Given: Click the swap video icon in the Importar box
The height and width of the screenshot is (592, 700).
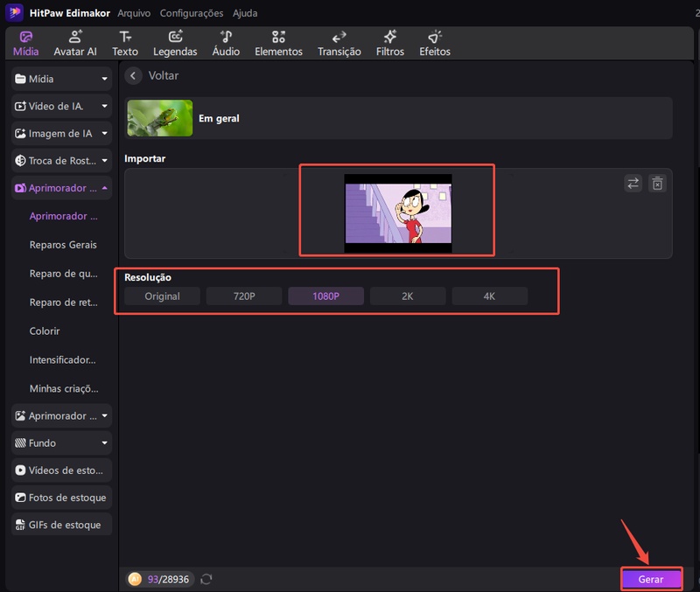Looking at the screenshot, I should 633,183.
